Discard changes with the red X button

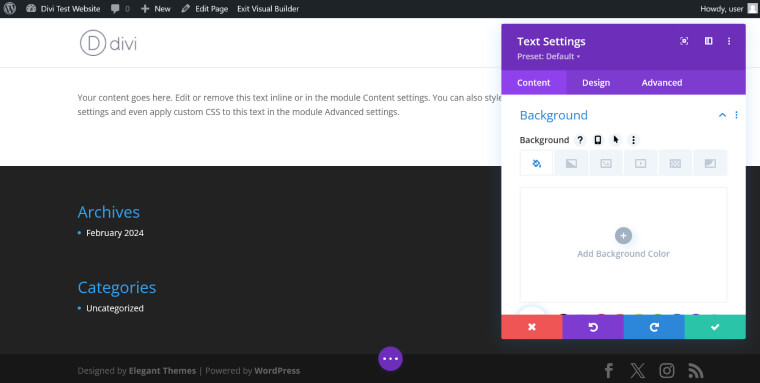tap(532, 327)
